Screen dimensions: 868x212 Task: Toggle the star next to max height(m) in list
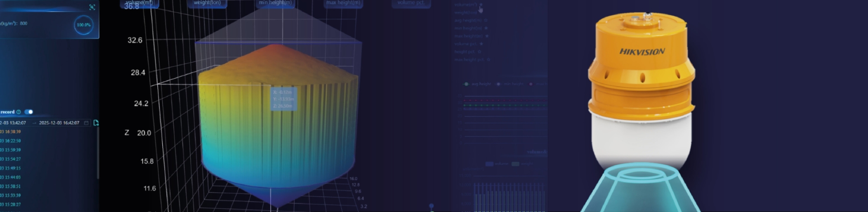487,36
